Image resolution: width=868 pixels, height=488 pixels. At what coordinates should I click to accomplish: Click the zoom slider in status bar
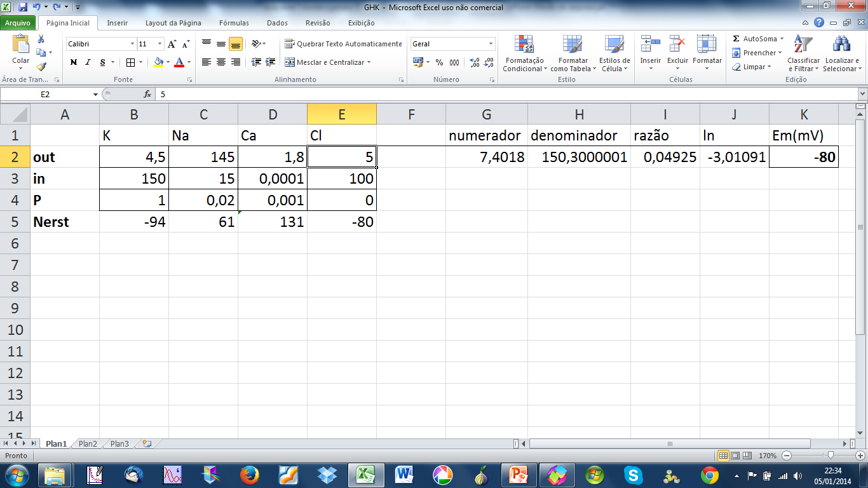click(831, 456)
